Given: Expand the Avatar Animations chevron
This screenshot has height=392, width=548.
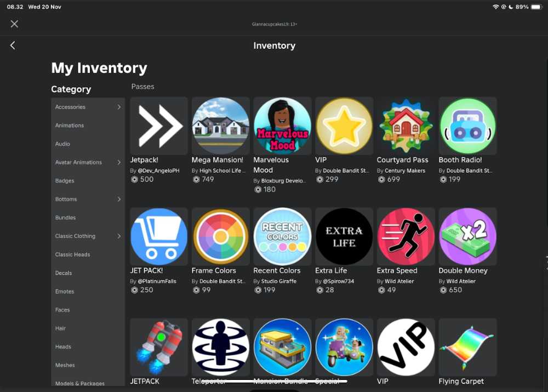Looking at the screenshot, I should click(x=119, y=162).
